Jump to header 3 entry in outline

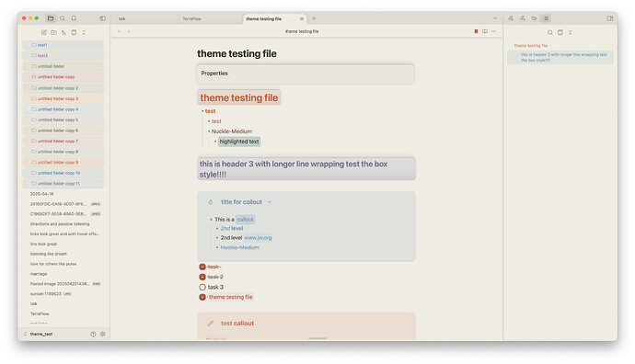click(560, 57)
